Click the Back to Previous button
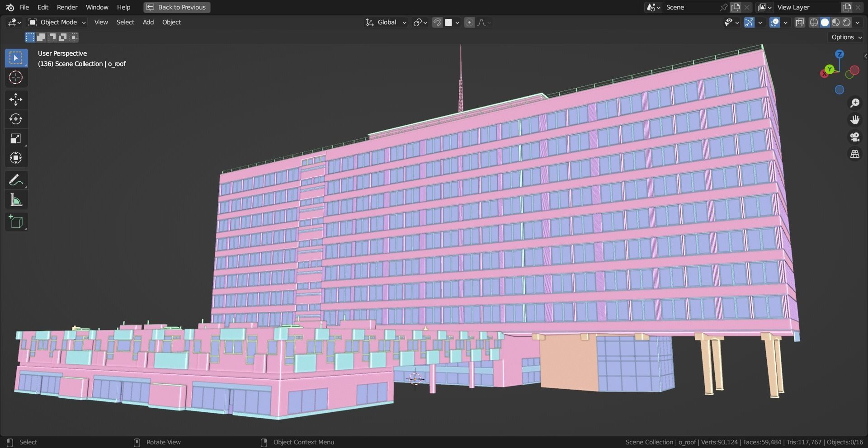Viewport: 868px width, 448px height. coord(177,7)
